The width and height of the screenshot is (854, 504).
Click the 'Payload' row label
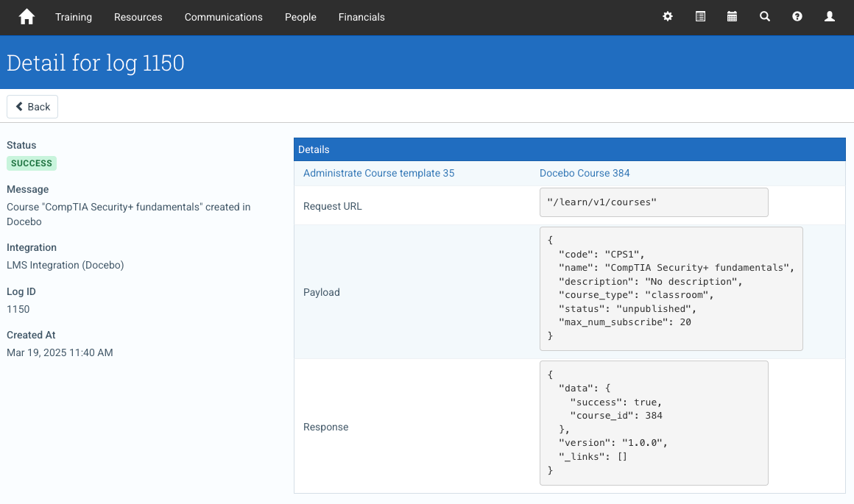coord(321,292)
